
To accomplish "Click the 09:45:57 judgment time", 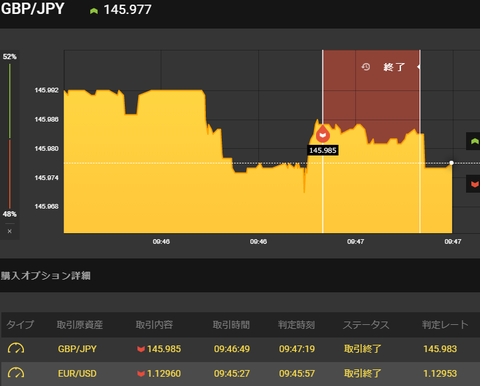I will pyautogui.click(x=297, y=373).
